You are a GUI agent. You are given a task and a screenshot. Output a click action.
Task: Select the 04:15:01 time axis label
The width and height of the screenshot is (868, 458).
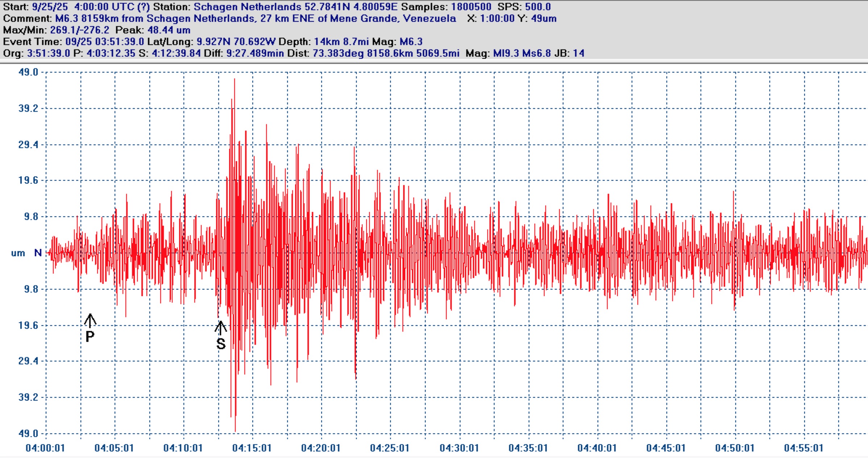[252, 448]
